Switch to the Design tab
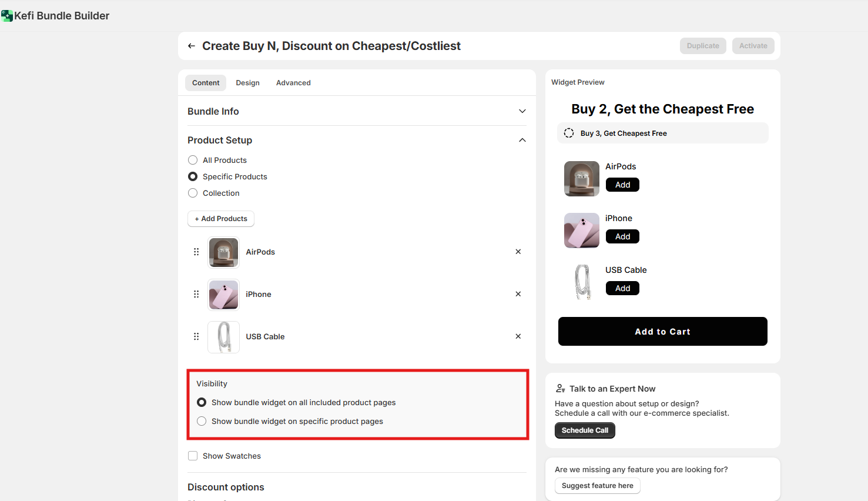Viewport: 868px width, 501px height. point(247,83)
